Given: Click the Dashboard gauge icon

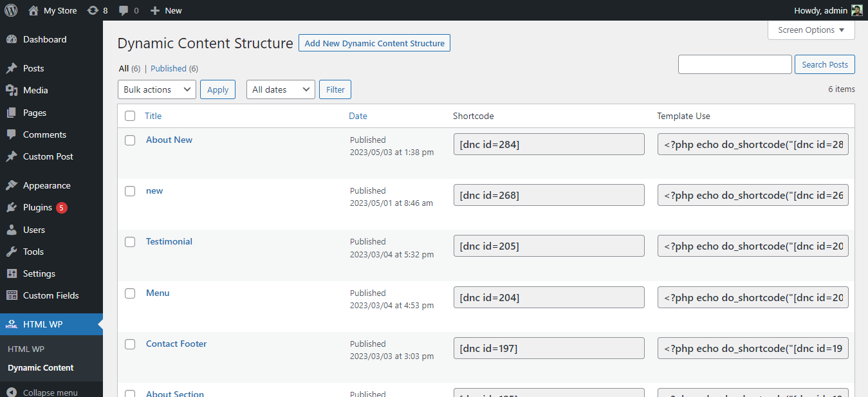Looking at the screenshot, I should [12, 39].
